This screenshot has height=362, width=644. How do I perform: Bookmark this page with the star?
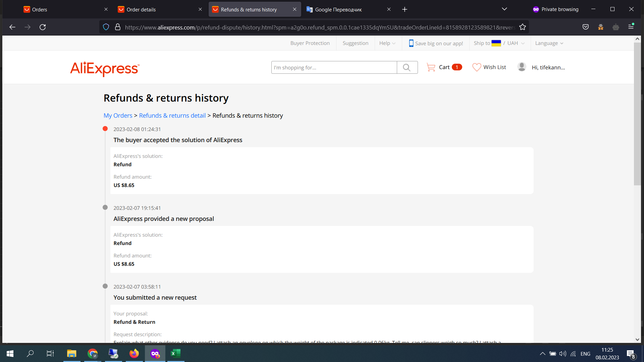coord(523,27)
